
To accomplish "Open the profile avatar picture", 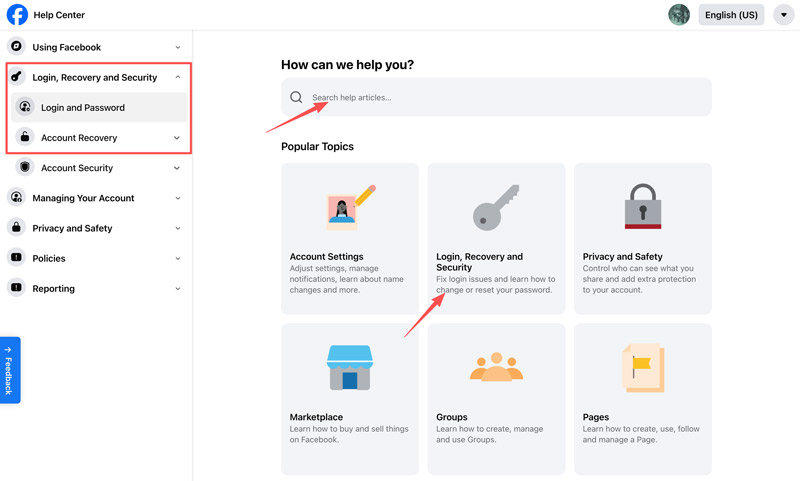I will click(679, 15).
